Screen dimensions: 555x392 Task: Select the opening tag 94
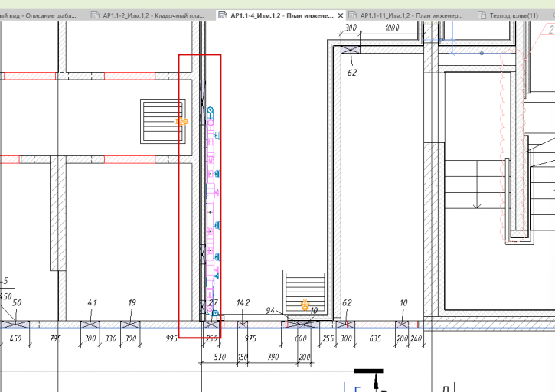pyautogui.click(x=270, y=311)
